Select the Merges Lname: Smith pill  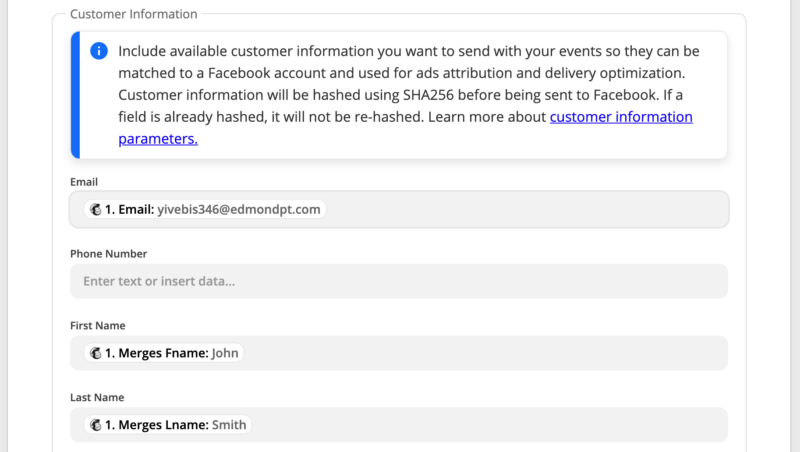click(x=167, y=425)
